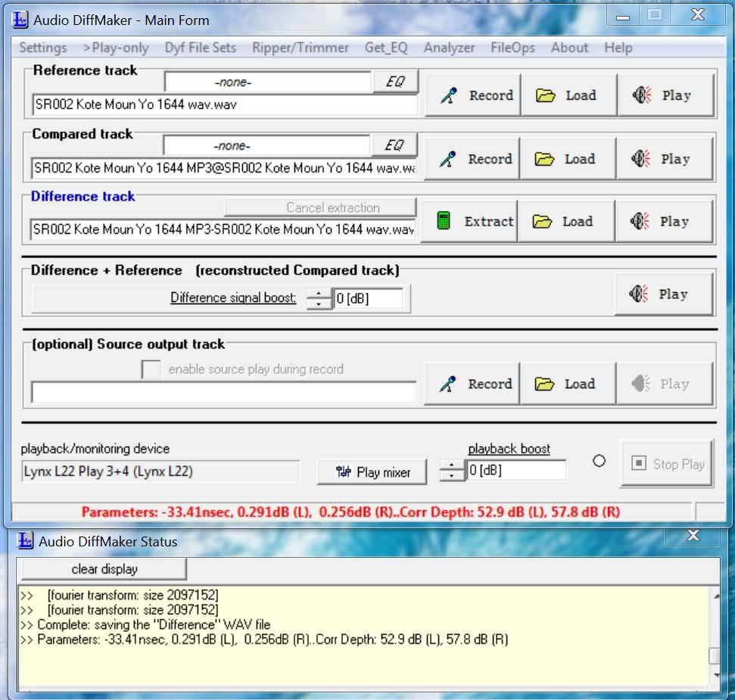The height and width of the screenshot is (700, 735).
Task: Click the Status log scroll down arrow
Action: click(716, 675)
